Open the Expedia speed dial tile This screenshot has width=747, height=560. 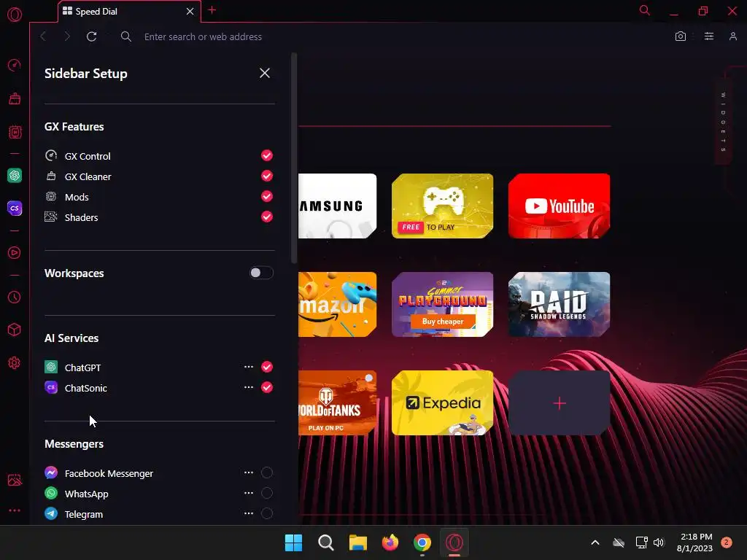coord(442,402)
